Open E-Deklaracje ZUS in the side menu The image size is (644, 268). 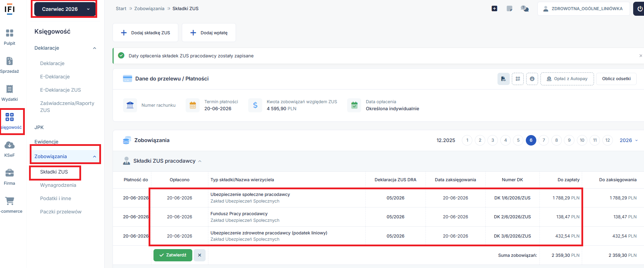(60, 90)
